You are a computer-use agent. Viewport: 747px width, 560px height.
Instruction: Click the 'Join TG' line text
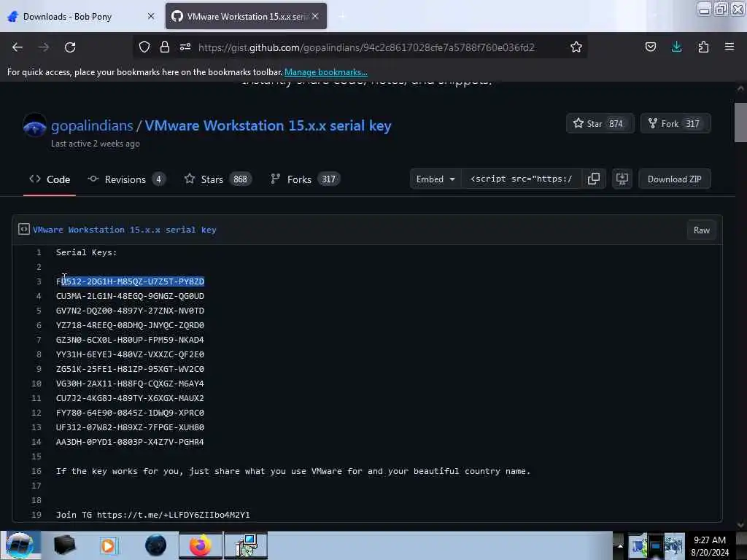[153, 515]
